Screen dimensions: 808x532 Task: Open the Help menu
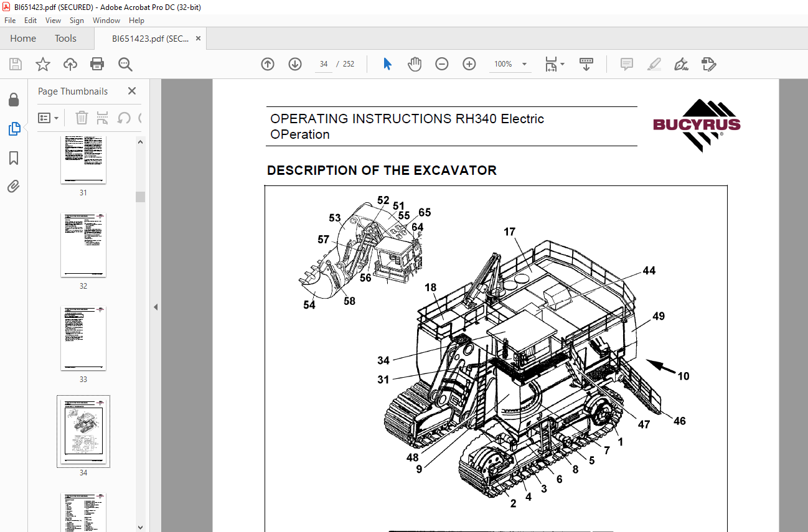(136, 21)
